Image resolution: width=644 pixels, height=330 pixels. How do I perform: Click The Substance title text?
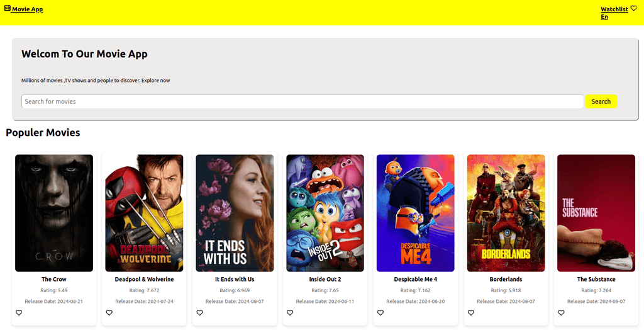click(x=596, y=280)
